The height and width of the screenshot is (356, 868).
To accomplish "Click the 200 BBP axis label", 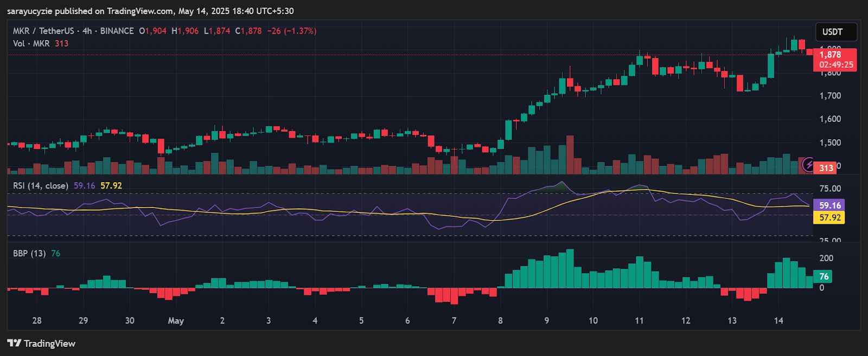I will pos(826,258).
